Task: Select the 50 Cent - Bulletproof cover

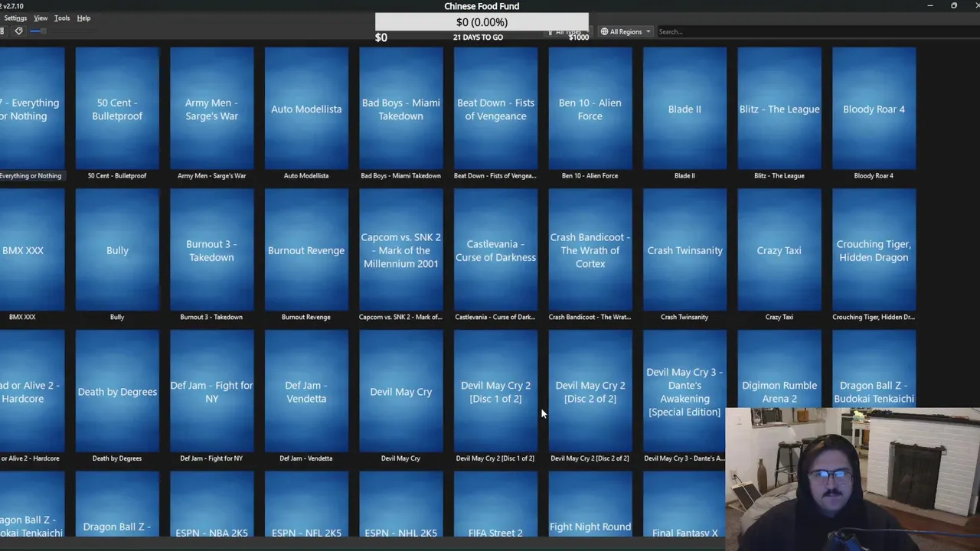Action: pos(117,109)
